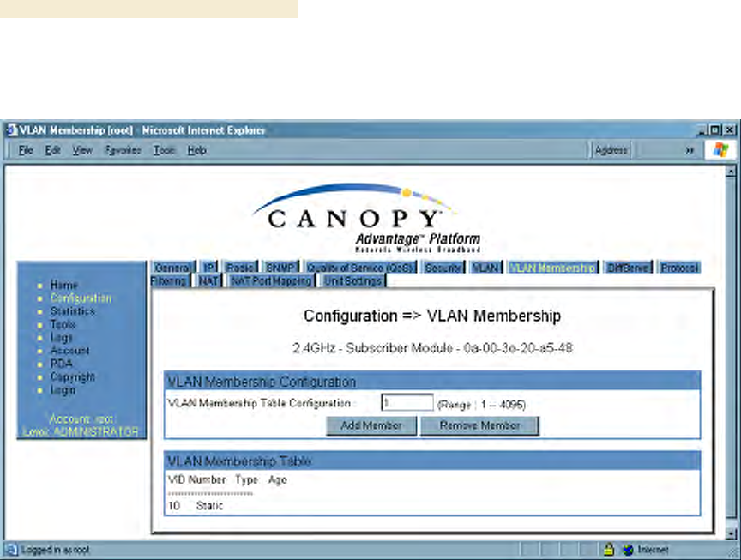The height and width of the screenshot is (560, 741).
Task: Open Copyright link in sidebar
Action: (x=73, y=377)
